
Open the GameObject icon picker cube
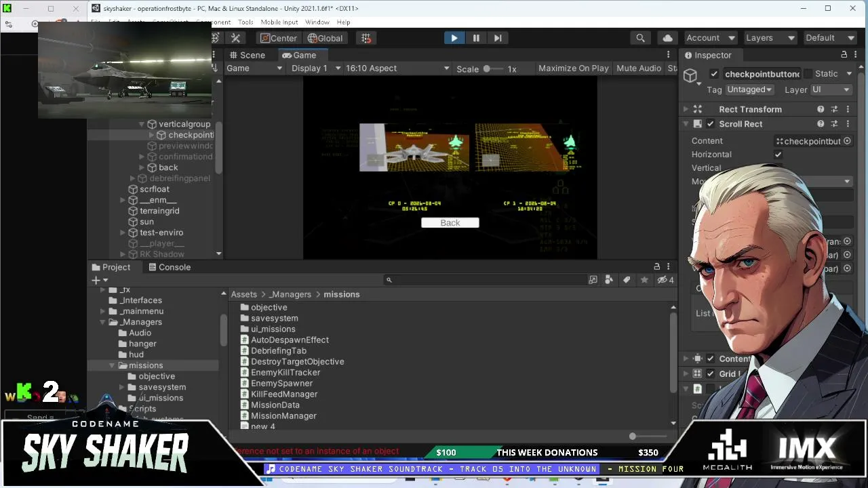coord(690,76)
